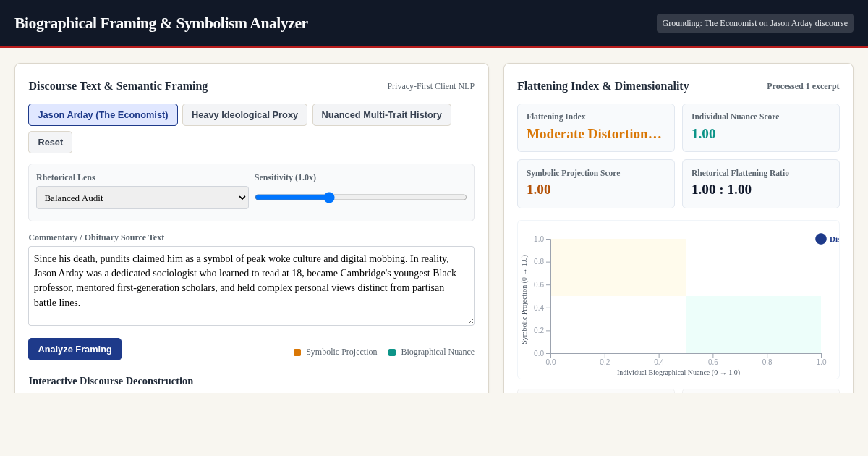
Task: Click the orange Symbolic Projection legend swatch
Action: click(x=297, y=352)
